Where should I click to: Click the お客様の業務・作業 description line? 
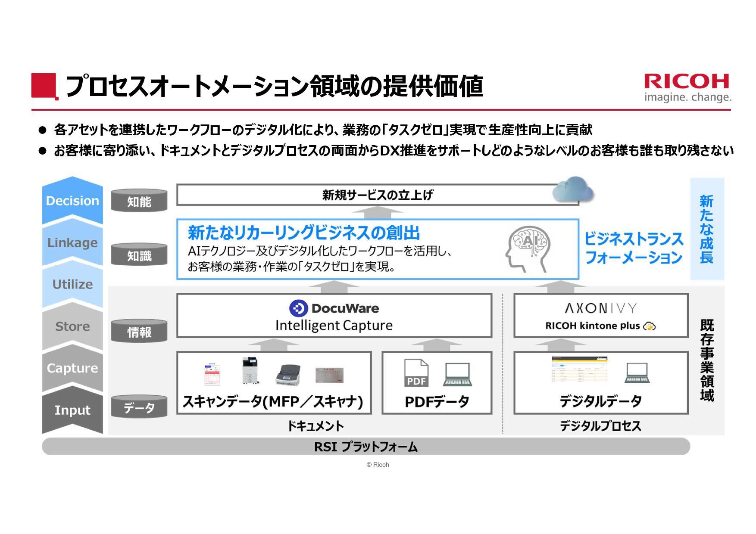coord(292,267)
